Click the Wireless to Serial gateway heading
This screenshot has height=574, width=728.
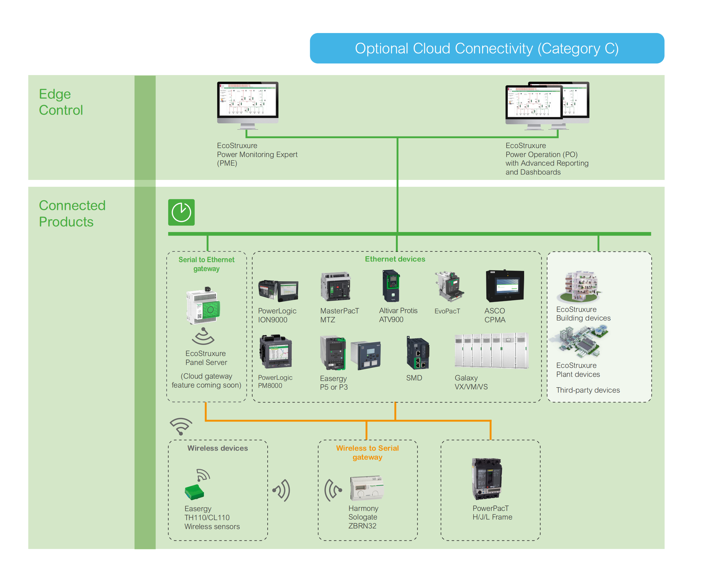coord(367,452)
